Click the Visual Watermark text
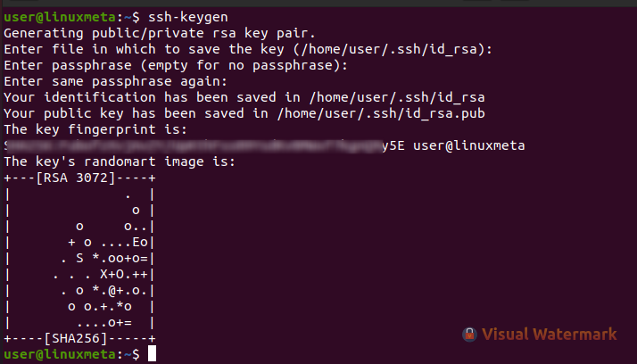The width and height of the screenshot is (637, 364). pos(549,335)
